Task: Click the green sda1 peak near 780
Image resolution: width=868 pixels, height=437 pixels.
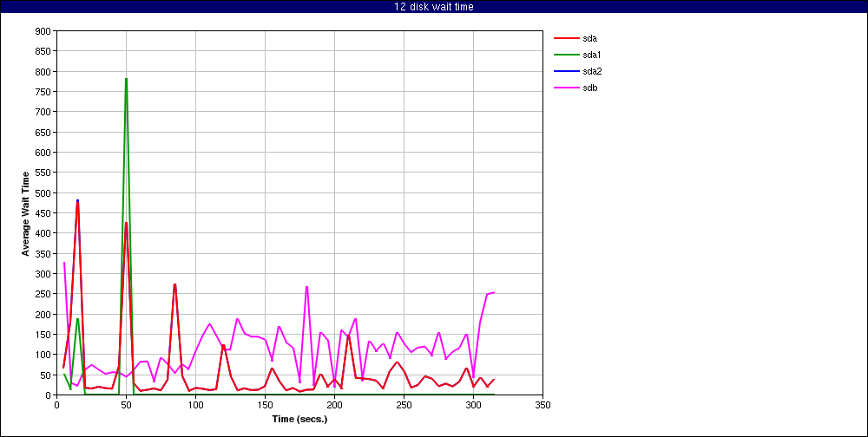Action: [126, 80]
